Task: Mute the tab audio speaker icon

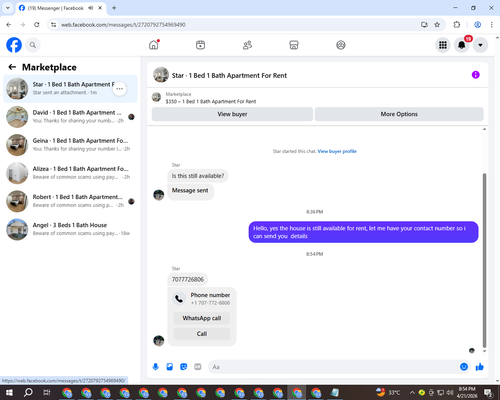Action: point(91,8)
